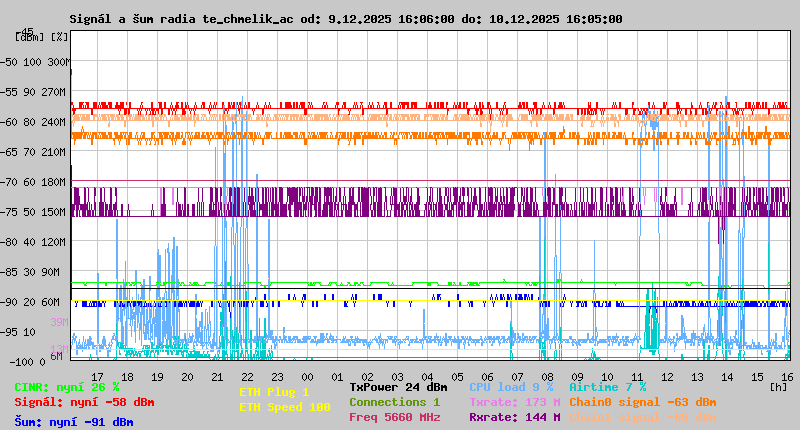Select the Txrate 173 M legend label

[x=514, y=402]
